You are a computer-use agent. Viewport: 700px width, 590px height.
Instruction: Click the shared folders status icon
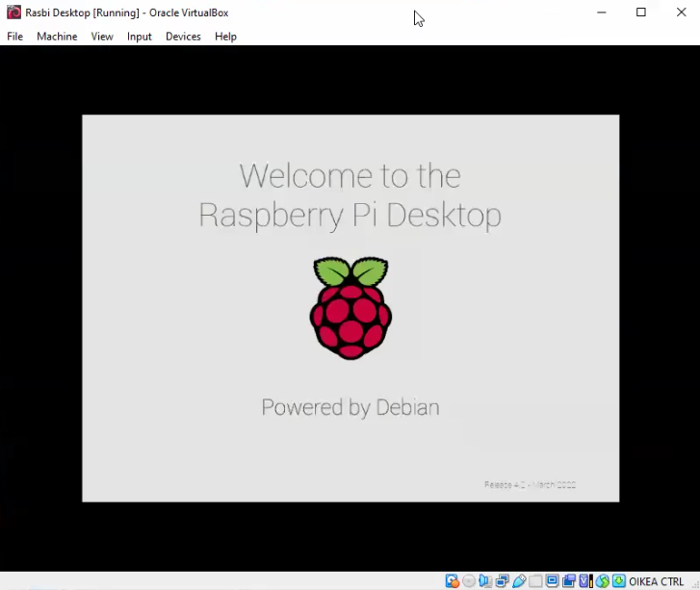pos(535,581)
